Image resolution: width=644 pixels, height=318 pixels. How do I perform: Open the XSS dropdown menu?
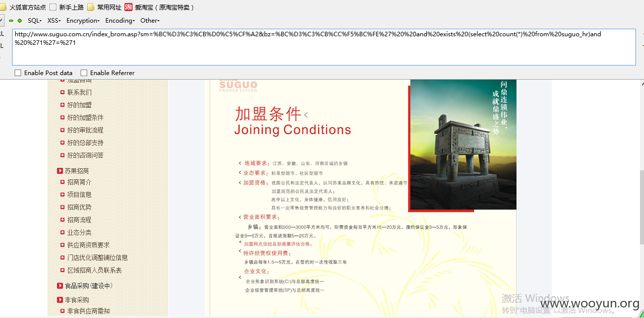(x=54, y=21)
